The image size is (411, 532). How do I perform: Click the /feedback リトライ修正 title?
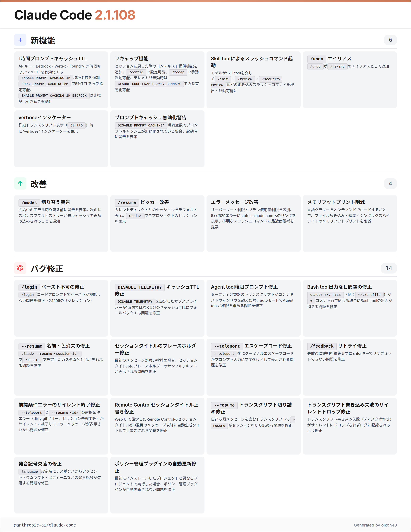pos(337,346)
